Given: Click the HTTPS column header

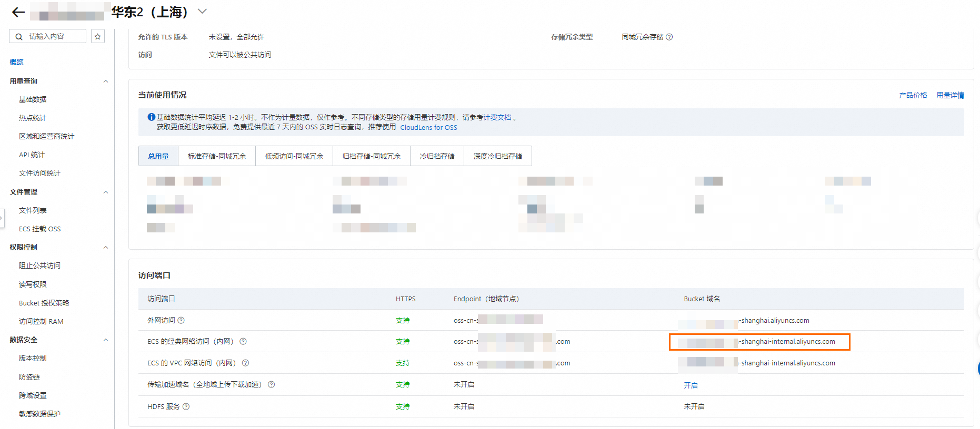Looking at the screenshot, I should pos(406,299).
